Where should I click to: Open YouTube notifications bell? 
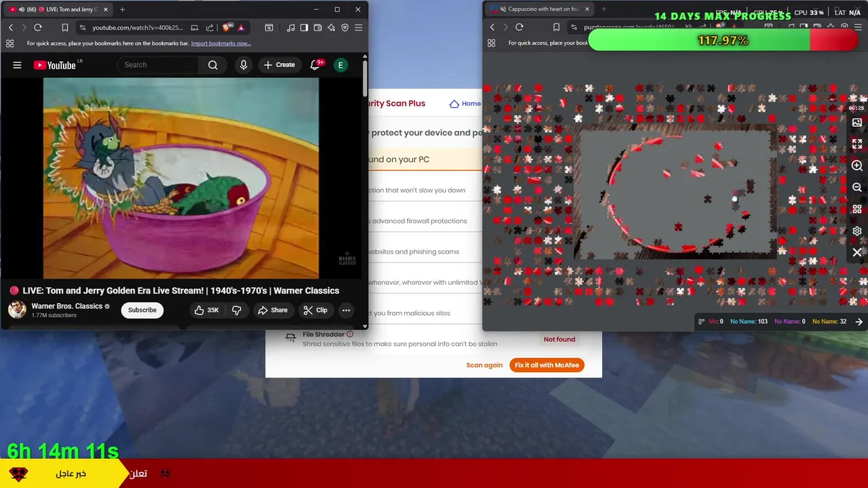click(x=315, y=65)
